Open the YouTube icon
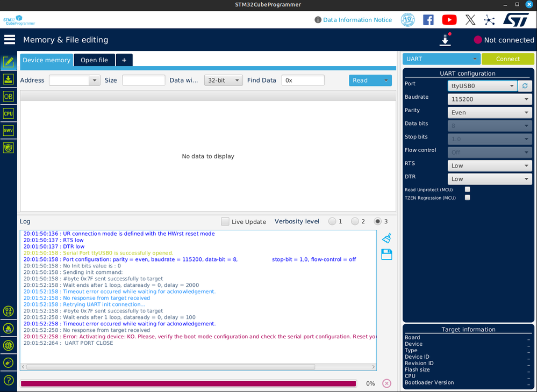The height and width of the screenshot is (392, 537). pos(449,20)
